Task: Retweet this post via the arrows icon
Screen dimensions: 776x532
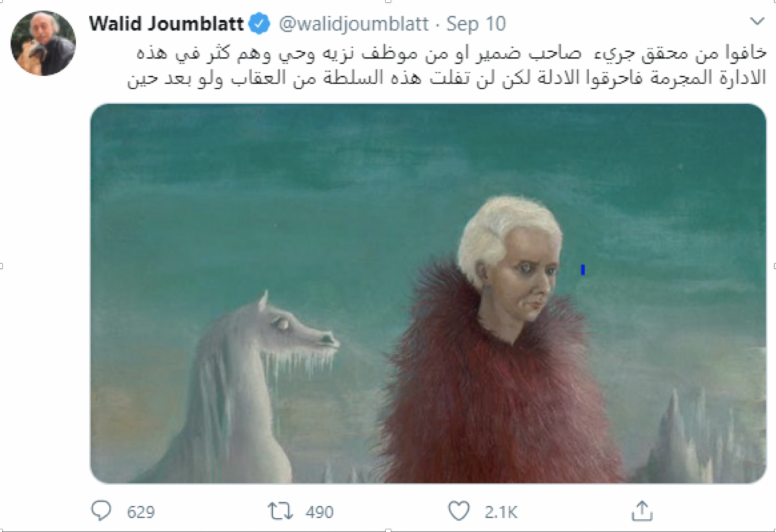Action: [281, 511]
